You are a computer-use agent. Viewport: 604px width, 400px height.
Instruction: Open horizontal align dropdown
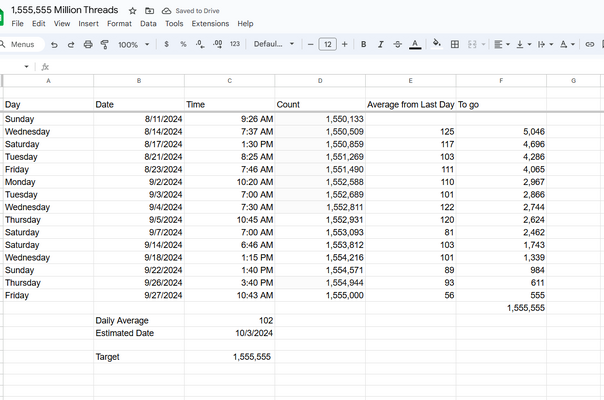[502, 44]
